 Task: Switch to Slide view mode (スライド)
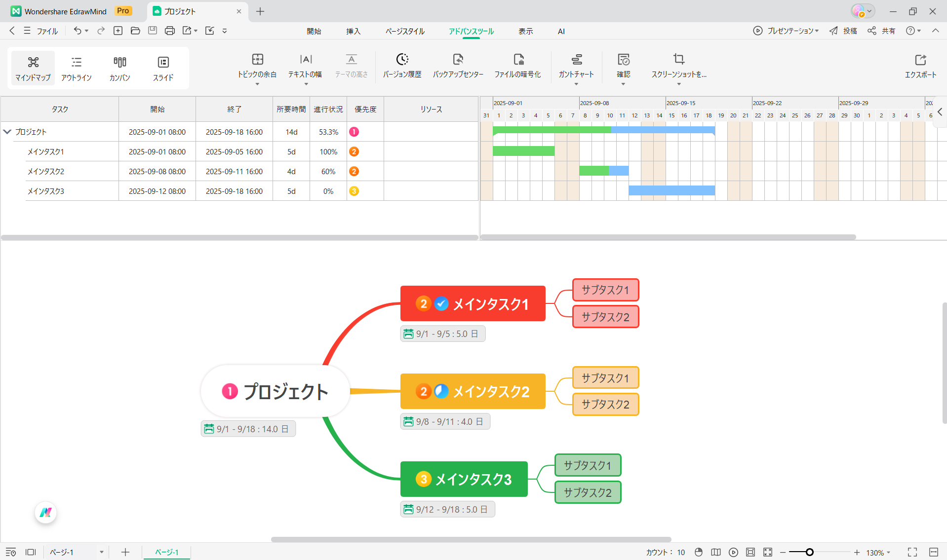pos(163,68)
